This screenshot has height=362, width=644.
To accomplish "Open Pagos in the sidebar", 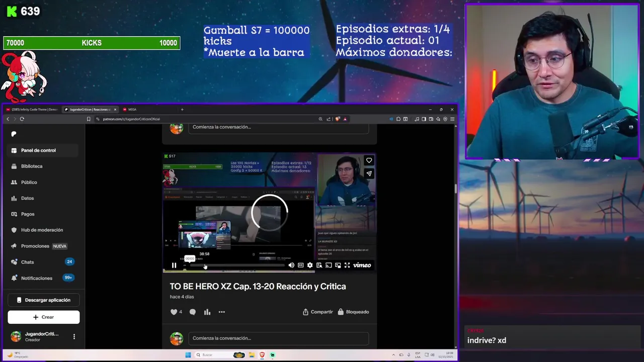I will pyautogui.click(x=43, y=214).
